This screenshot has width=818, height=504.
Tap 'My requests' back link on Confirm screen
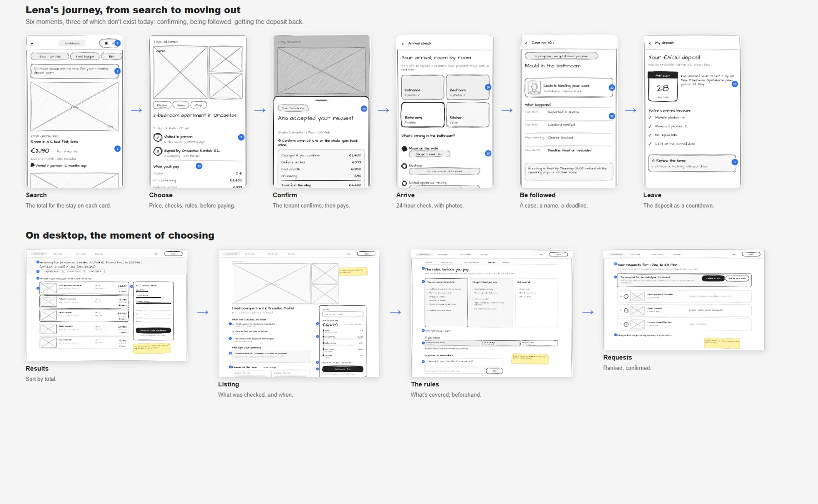click(289, 42)
